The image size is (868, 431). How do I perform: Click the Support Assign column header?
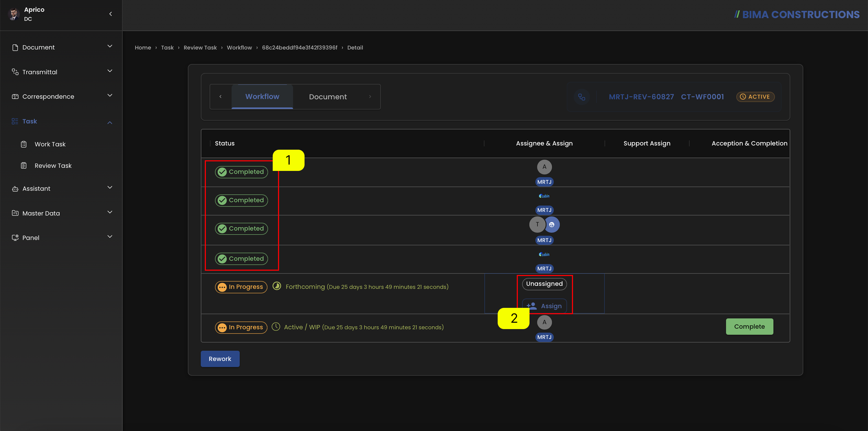click(647, 143)
